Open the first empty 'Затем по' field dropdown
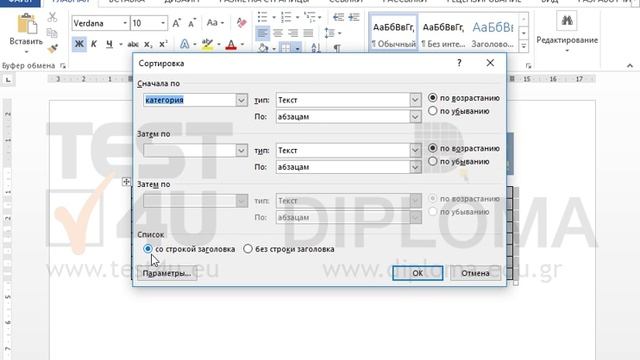Screen dimensions: 640x360 [241, 151]
